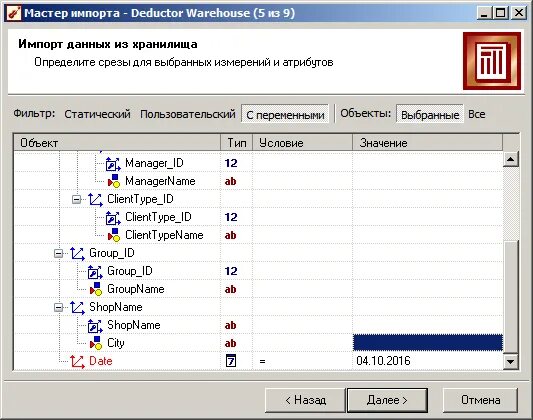Viewport: 533px width, 420px height.
Task: Click the Deductor logo in header
Action: [x=492, y=61]
